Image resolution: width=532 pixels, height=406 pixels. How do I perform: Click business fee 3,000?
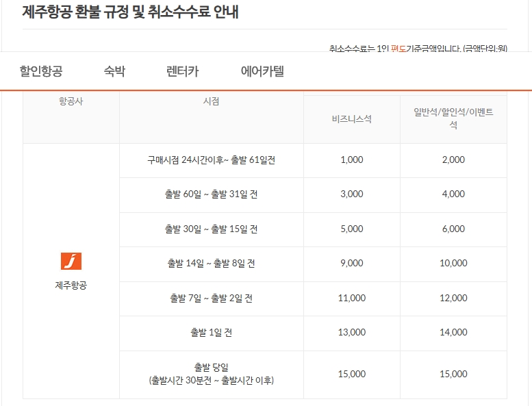[351, 194]
